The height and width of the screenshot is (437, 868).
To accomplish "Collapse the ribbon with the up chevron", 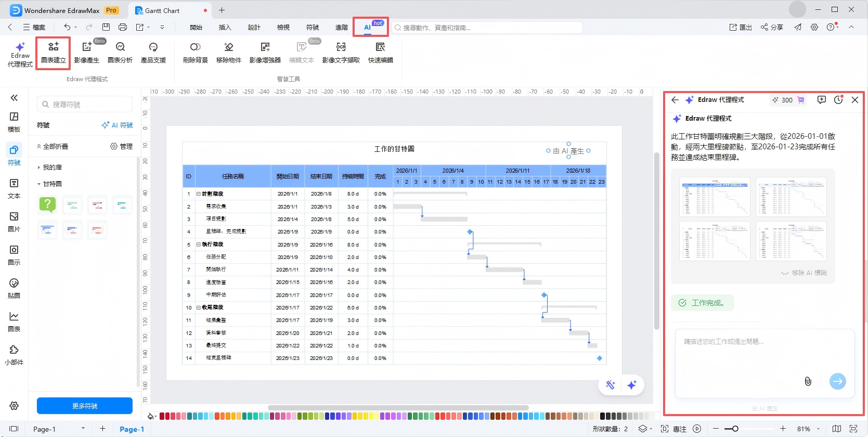I will pos(851,27).
